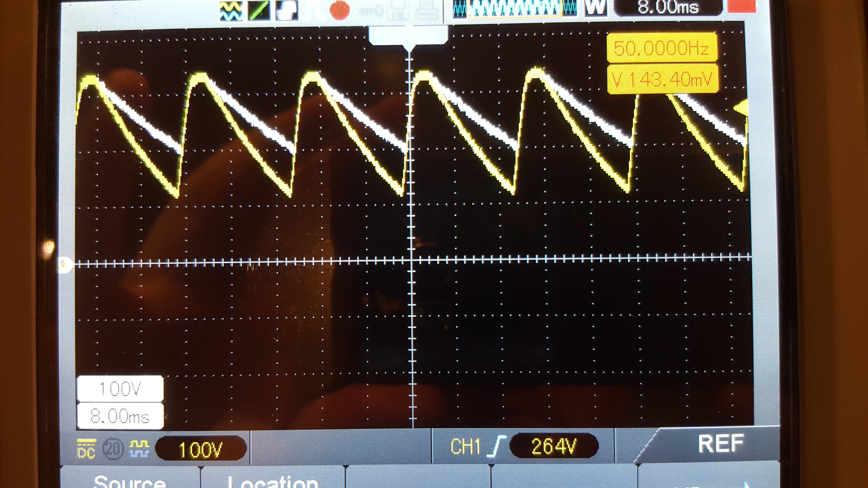Open the Location softkey menu

(x=272, y=481)
